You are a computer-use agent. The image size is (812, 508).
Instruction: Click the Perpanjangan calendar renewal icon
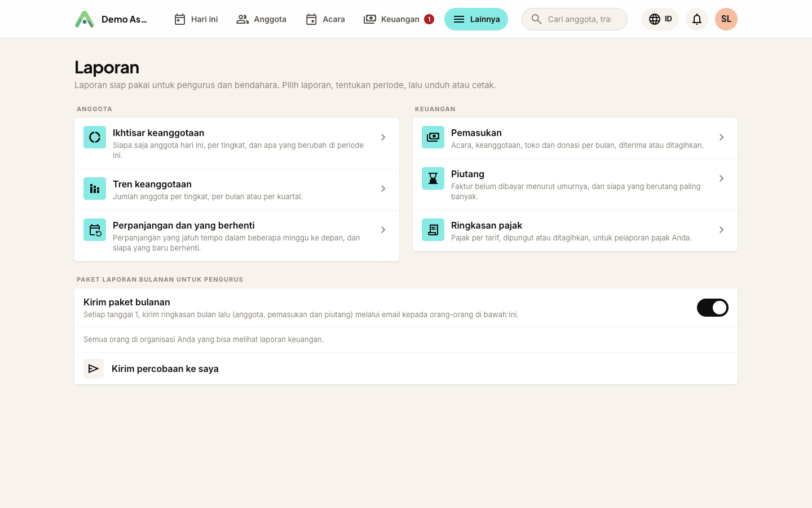pyautogui.click(x=95, y=230)
